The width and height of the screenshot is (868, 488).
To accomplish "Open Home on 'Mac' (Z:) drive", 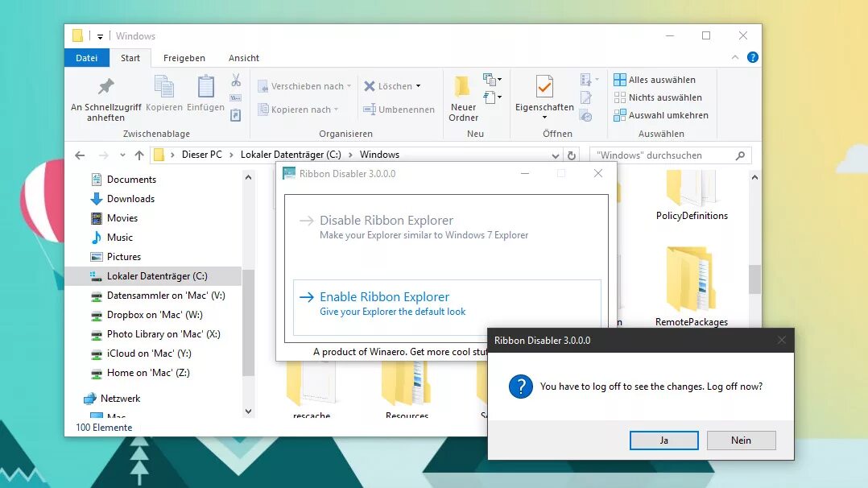I will pyautogui.click(x=148, y=373).
